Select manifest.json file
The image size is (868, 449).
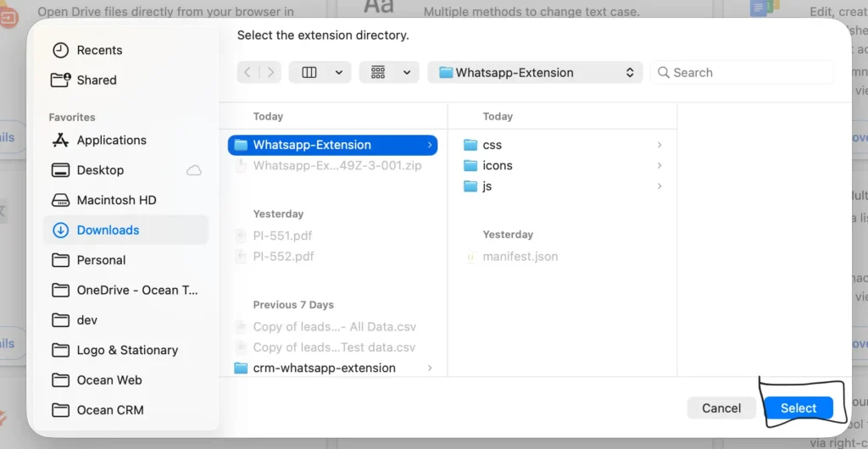click(563, 257)
